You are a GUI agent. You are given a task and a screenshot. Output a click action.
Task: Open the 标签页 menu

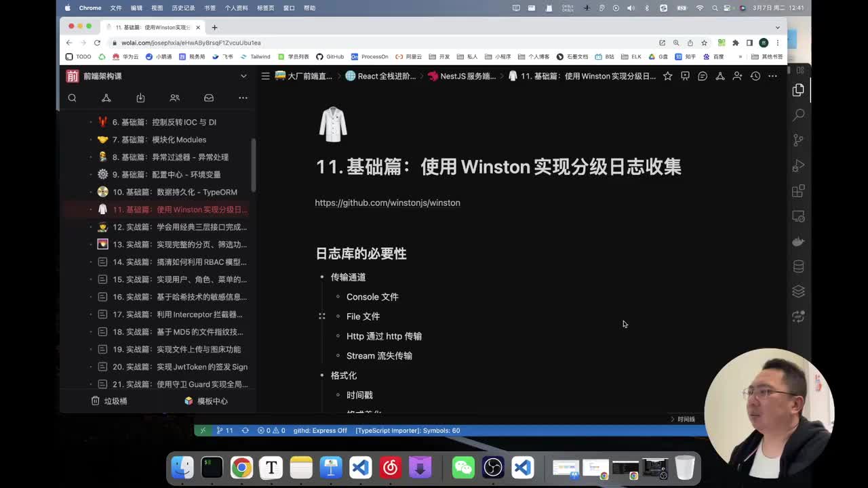266,8
